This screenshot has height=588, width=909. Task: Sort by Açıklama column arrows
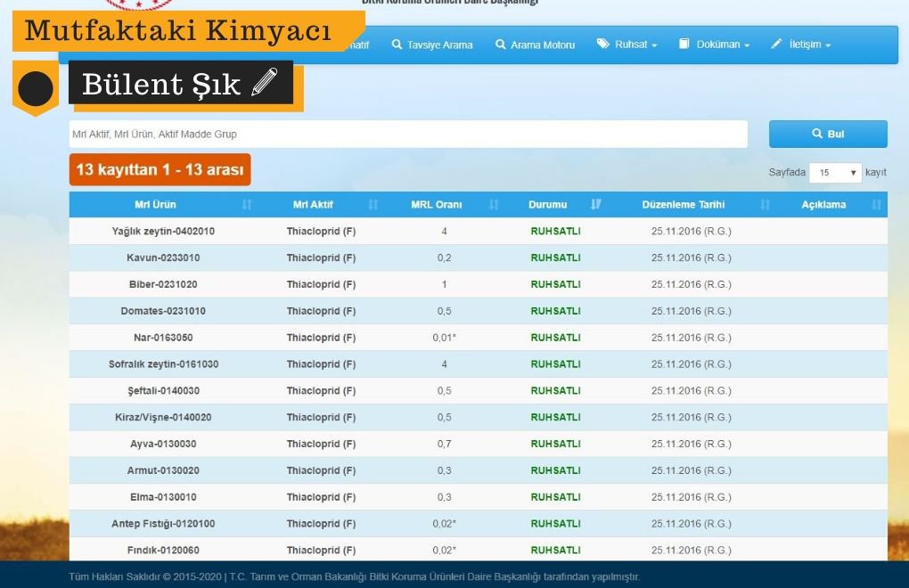coord(877,205)
